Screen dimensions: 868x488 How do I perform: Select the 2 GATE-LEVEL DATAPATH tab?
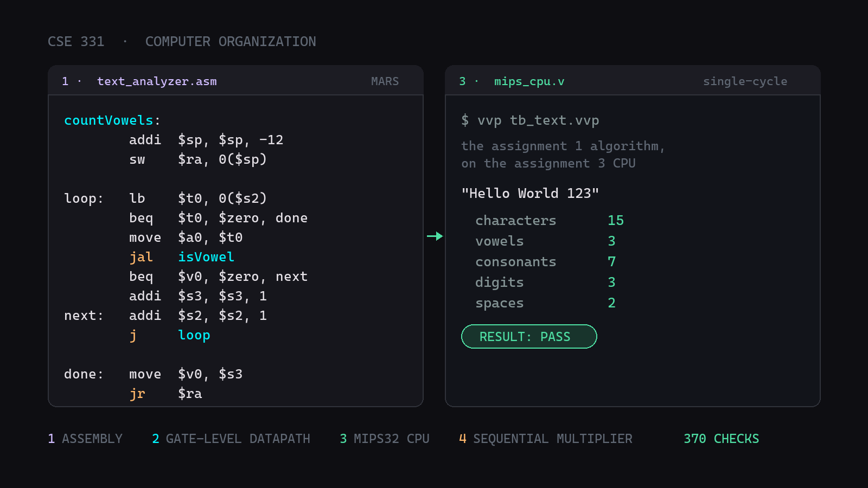click(231, 439)
